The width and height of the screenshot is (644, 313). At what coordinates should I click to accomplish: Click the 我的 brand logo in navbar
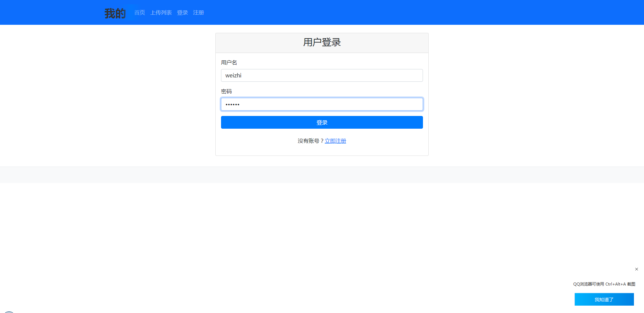115,13
